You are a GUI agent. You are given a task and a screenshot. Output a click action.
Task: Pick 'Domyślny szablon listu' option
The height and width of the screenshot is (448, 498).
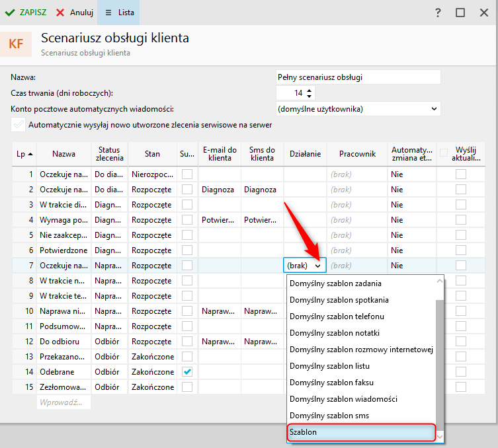[x=361, y=366]
